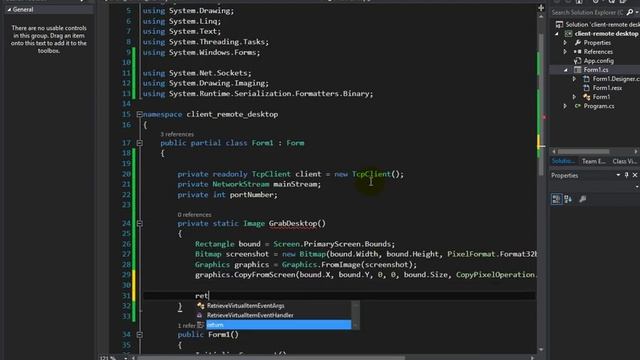Viewport: 640px width, 360px height.
Task: Switch to the Class View tab
Action: click(x=624, y=161)
